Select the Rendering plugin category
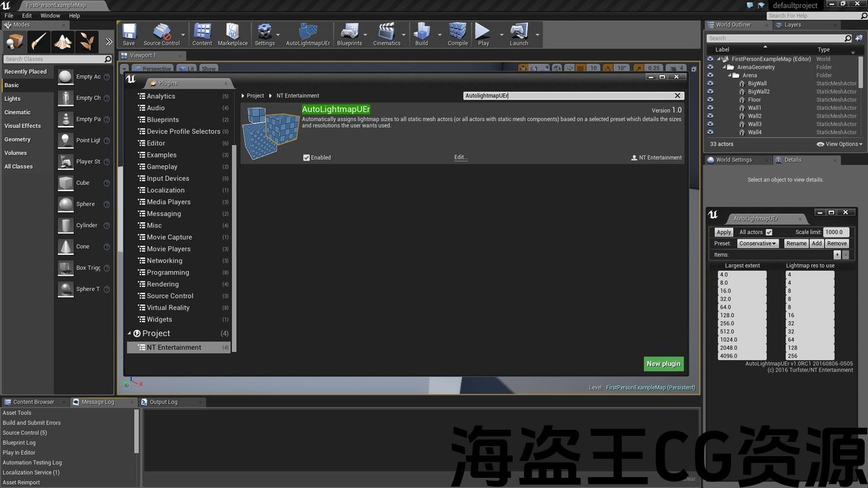Screen dimensions: 868x488 click(x=163, y=284)
